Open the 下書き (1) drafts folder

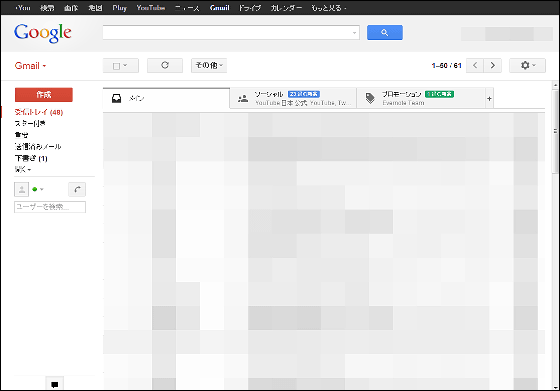coord(31,158)
